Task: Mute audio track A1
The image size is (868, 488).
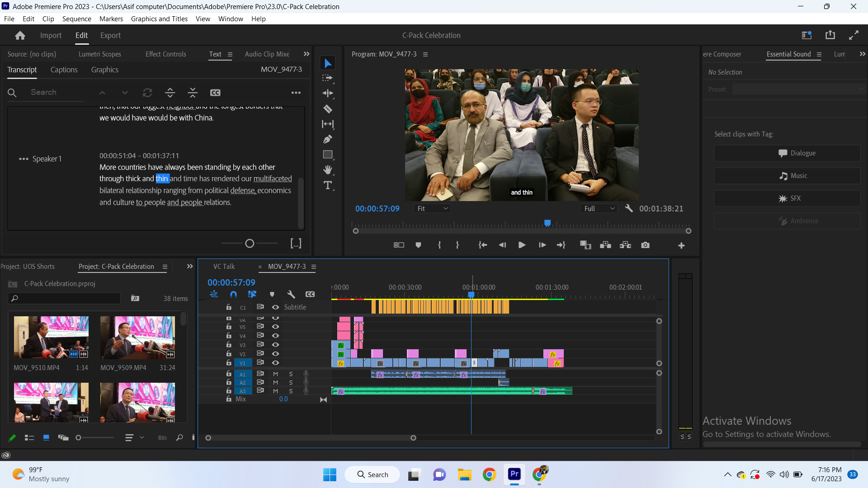Action: pos(275,374)
